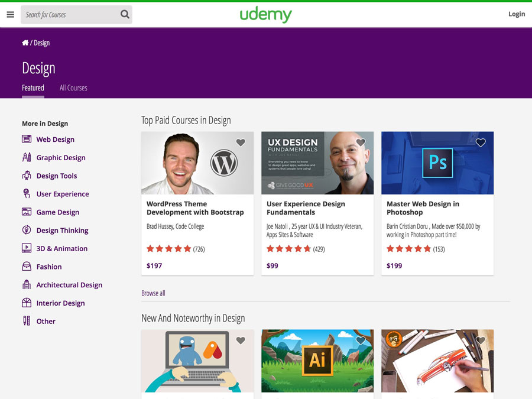Click the Web Design sidebar icon
This screenshot has height=399, width=532.
(27, 139)
